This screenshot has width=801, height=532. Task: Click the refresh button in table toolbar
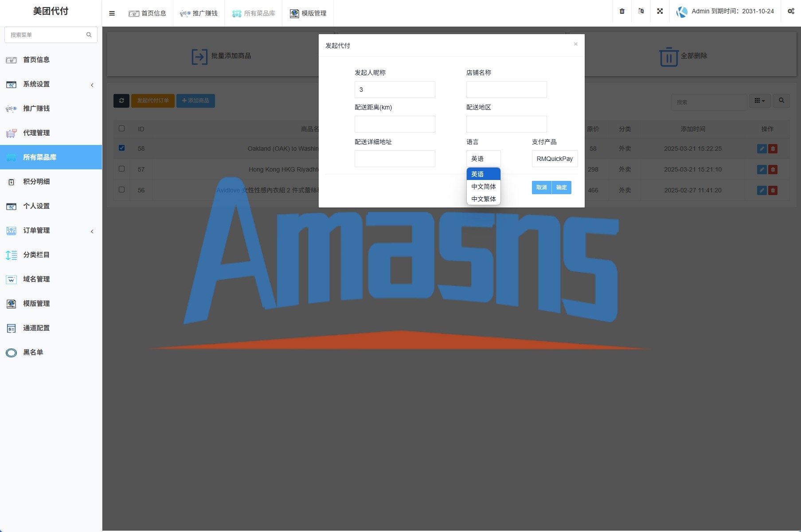(x=121, y=101)
